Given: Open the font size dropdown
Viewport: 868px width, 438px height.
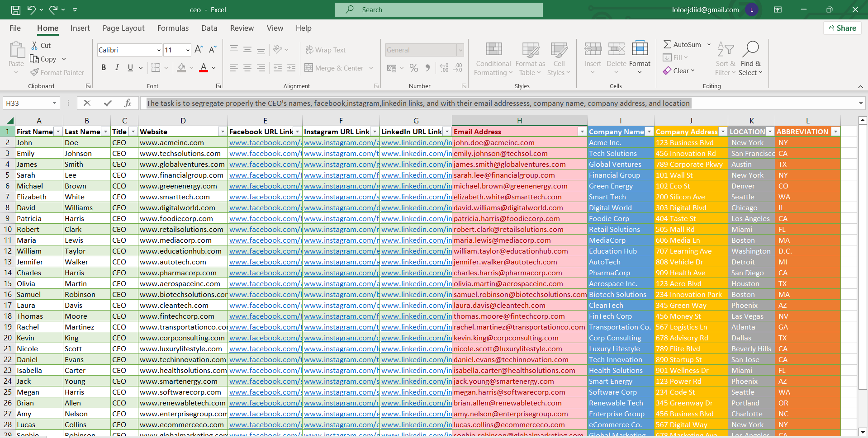Looking at the screenshot, I should pyautogui.click(x=188, y=50).
